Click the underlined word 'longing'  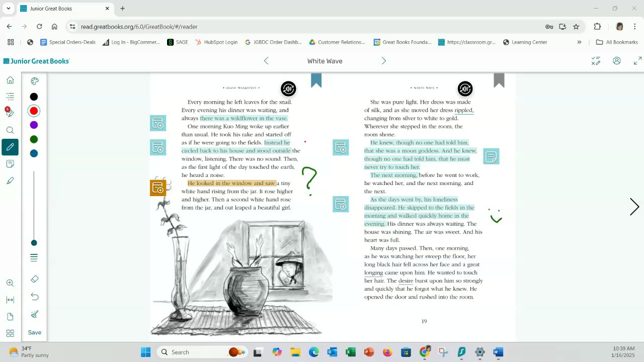(374, 273)
